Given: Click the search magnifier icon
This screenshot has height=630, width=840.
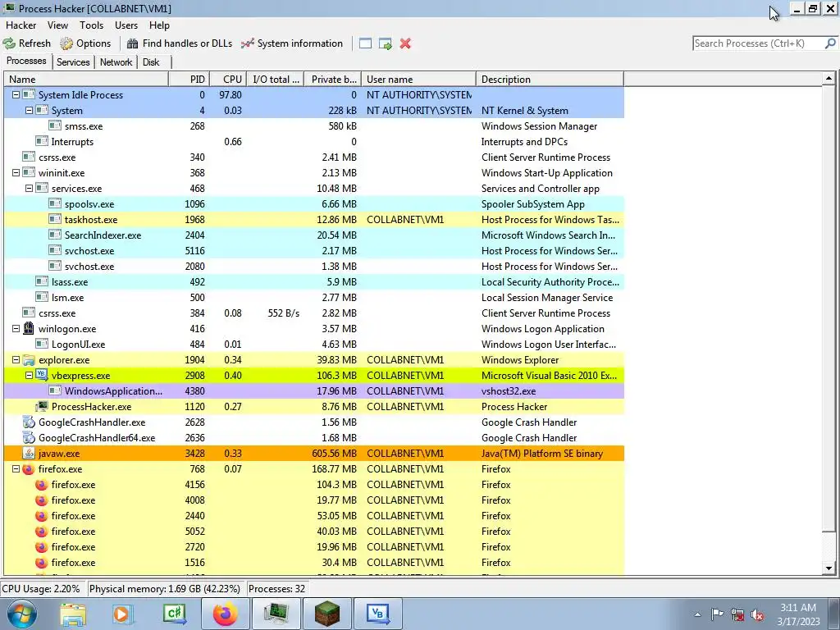Looking at the screenshot, I should [x=830, y=43].
